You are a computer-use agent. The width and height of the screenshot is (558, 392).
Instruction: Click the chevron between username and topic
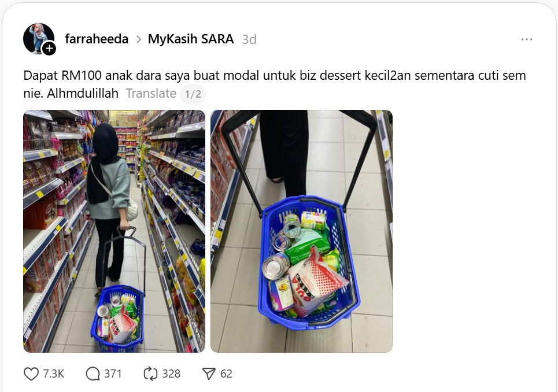coord(139,39)
